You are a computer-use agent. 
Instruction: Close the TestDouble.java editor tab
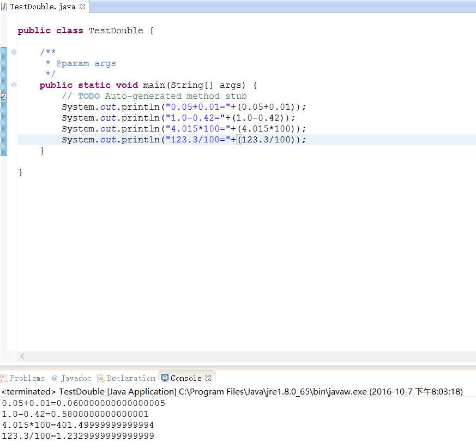[x=82, y=7]
